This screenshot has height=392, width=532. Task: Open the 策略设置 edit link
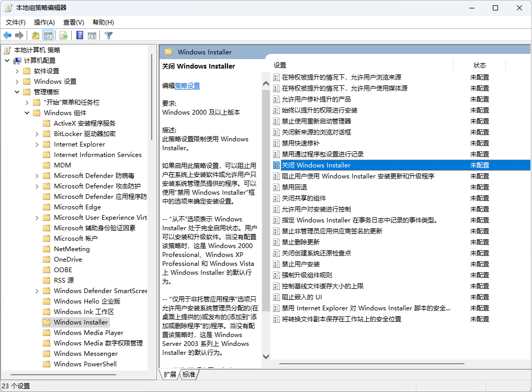[x=187, y=86]
